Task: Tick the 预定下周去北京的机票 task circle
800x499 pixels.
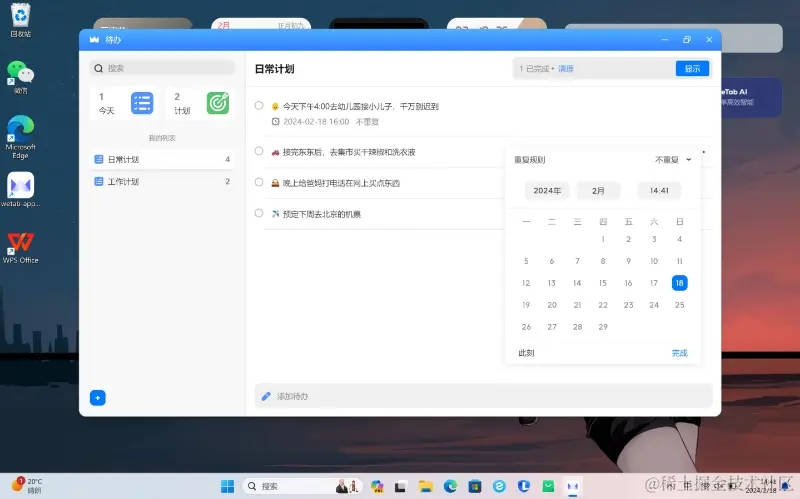Action: (259, 213)
